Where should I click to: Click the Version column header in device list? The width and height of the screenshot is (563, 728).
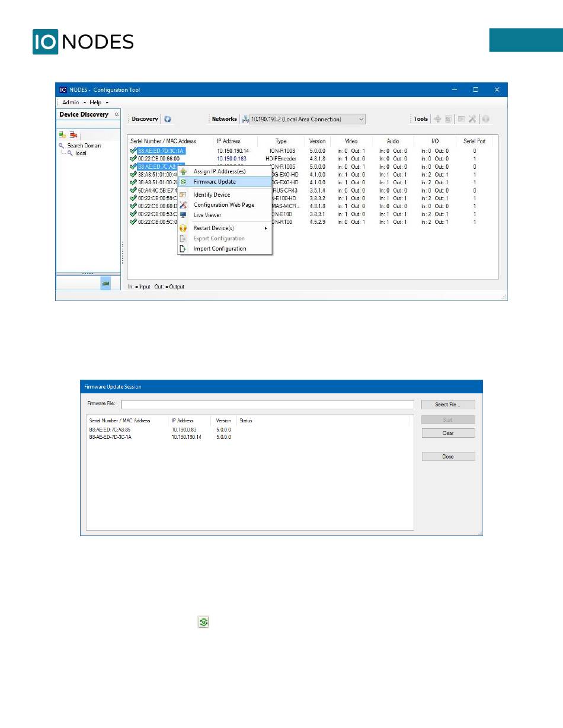pyautogui.click(x=318, y=142)
